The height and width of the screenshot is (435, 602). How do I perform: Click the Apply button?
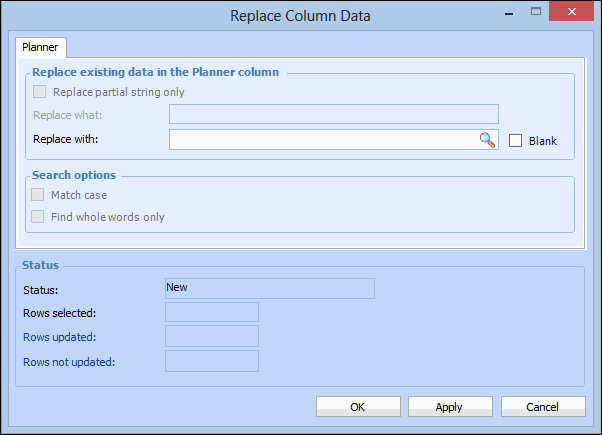tap(449, 407)
